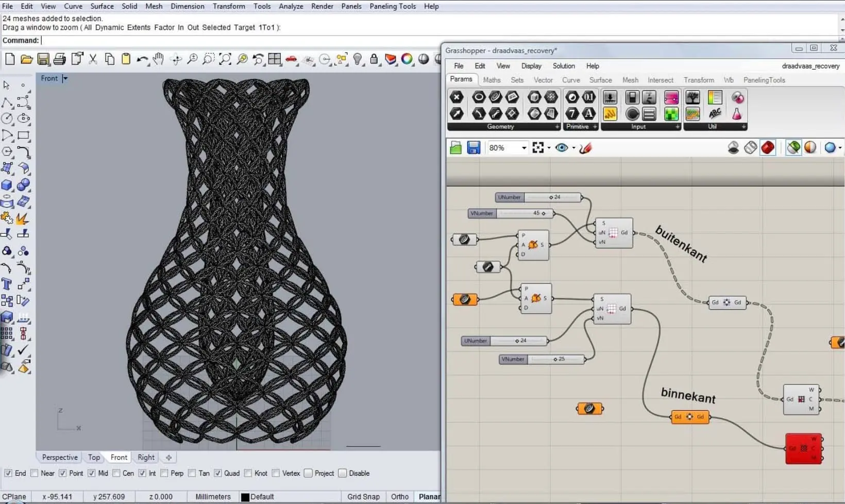Viewport: 845px width, 504px height.
Task: Click the padlock lock objects icon
Action: tap(374, 59)
